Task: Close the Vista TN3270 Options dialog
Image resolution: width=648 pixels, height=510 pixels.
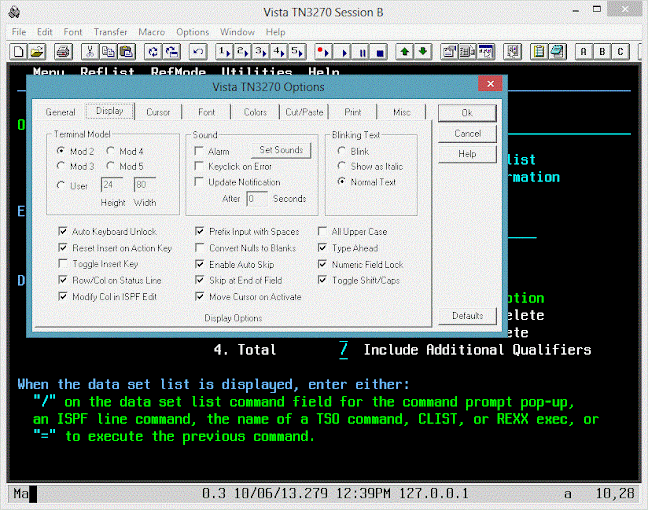Action: [490, 84]
